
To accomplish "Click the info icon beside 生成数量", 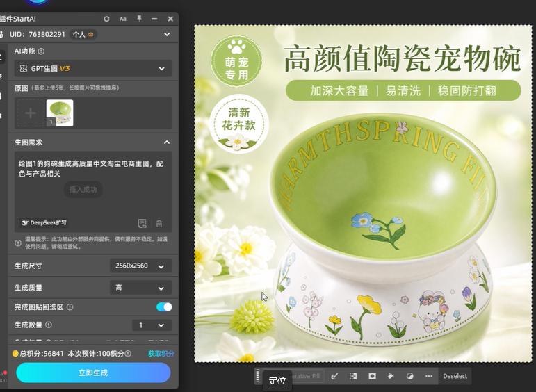I will point(49,325).
